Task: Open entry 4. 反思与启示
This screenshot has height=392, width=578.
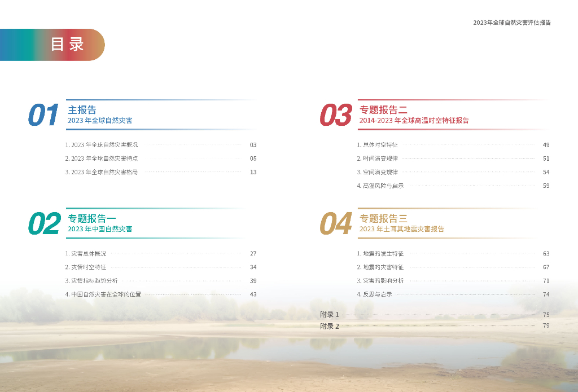Action: (375, 294)
